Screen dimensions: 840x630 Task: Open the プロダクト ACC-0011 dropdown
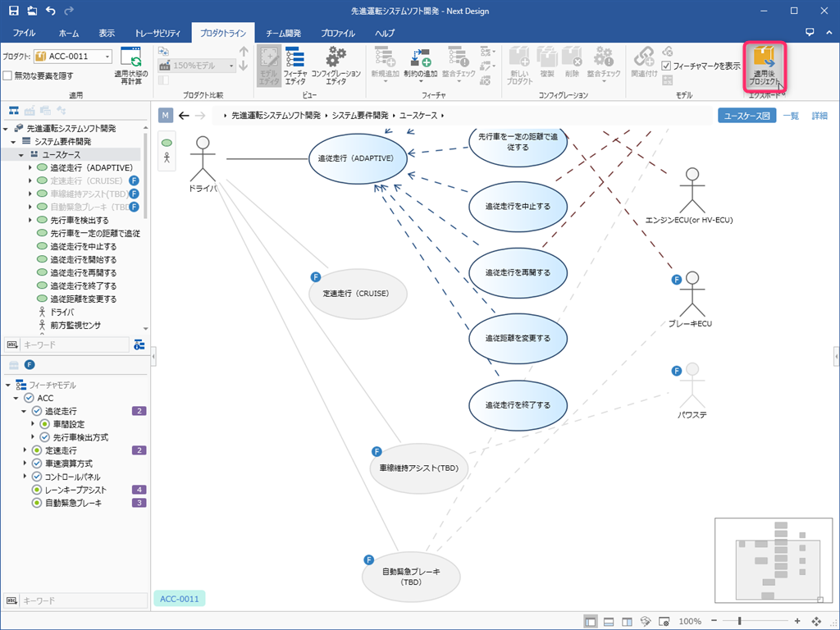coord(107,56)
